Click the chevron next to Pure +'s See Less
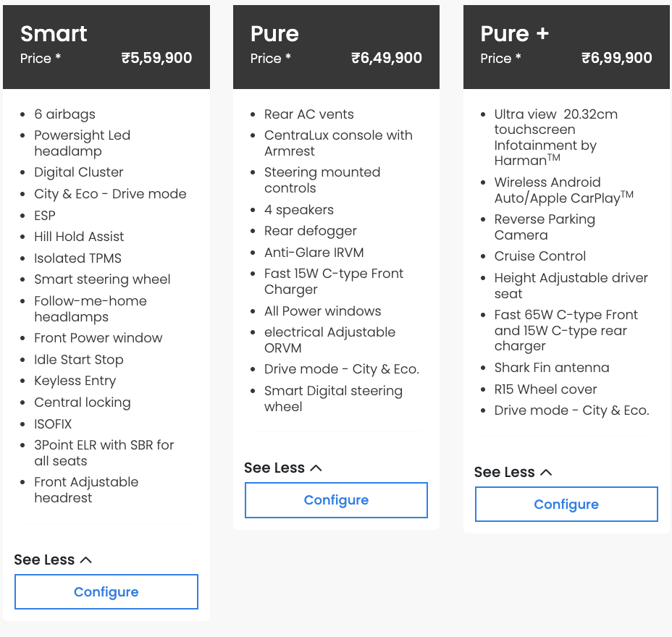Image resolution: width=672 pixels, height=637 pixels. point(546,473)
